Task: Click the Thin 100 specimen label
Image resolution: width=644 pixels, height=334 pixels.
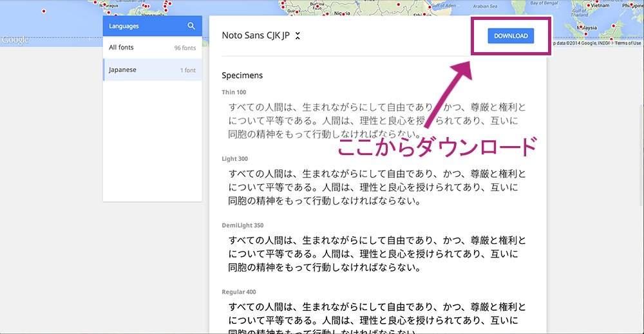Action: pyautogui.click(x=234, y=92)
